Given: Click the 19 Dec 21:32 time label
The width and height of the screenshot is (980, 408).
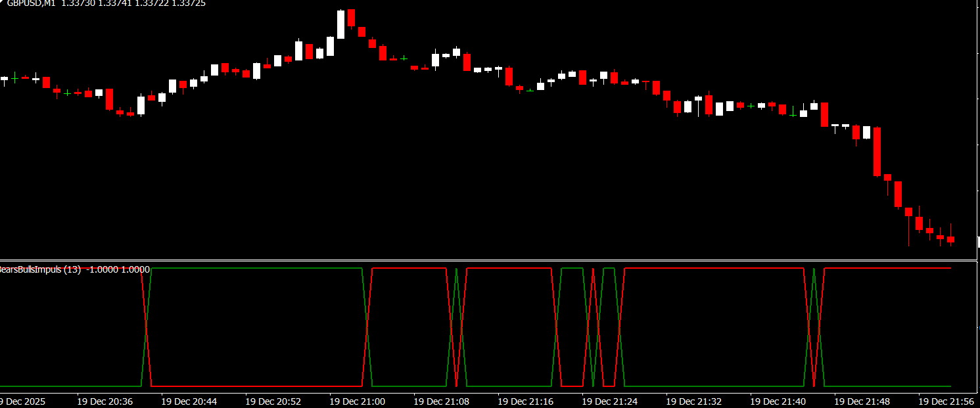Looking at the screenshot, I should [693, 401].
